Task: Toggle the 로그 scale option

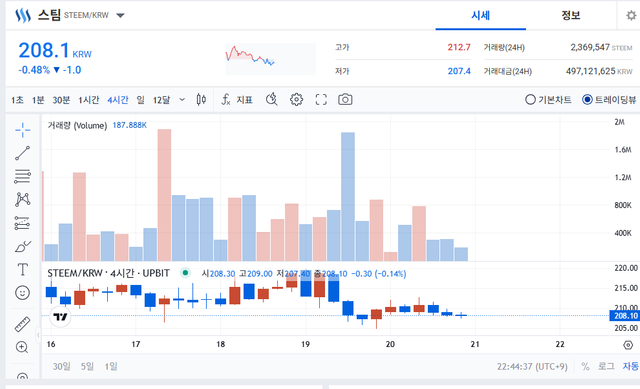Action: (606, 366)
